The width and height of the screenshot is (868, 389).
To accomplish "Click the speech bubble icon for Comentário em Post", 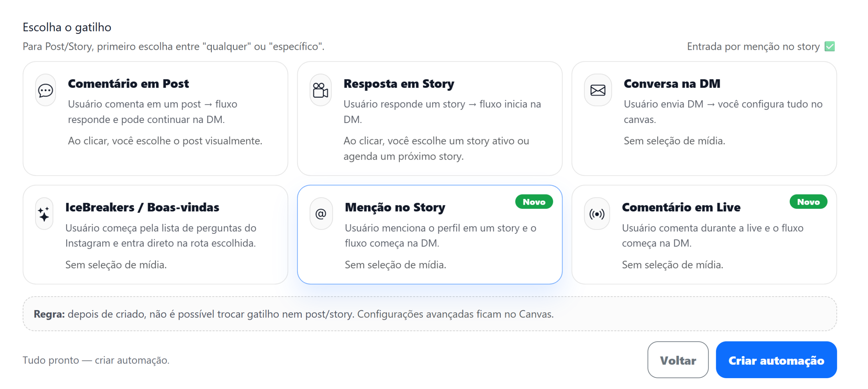I will click(x=45, y=90).
